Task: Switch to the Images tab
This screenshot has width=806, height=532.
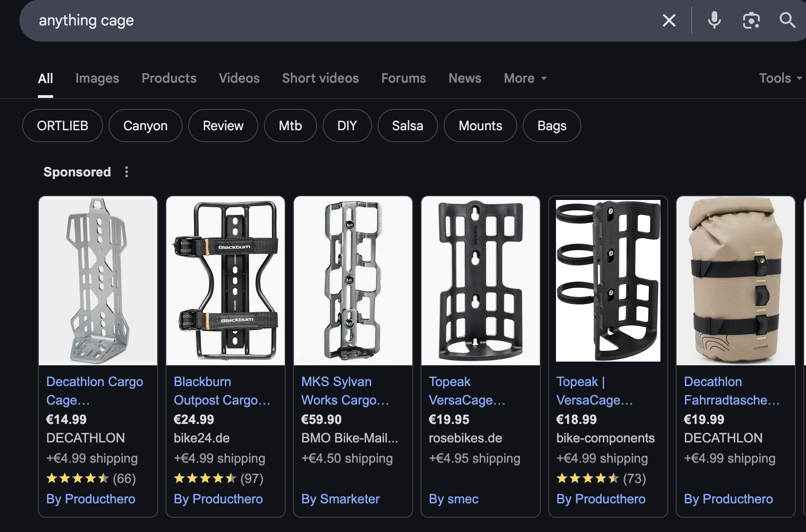Action: 97,78
